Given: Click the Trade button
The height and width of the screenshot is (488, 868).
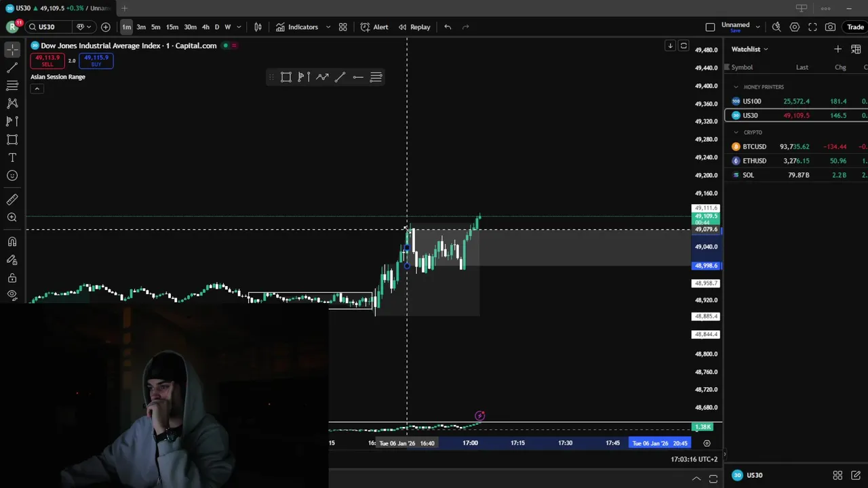Looking at the screenshot, I should pyautogui.click(x=855, y=27).
